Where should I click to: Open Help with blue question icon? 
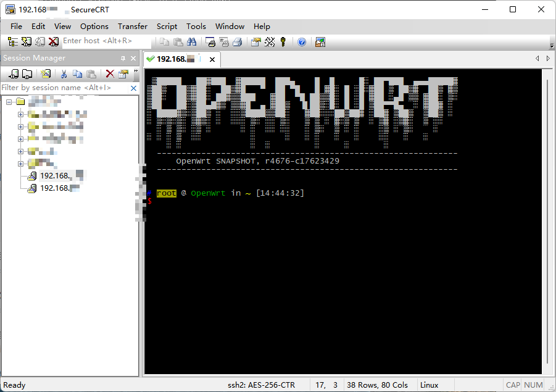(302, 42)
